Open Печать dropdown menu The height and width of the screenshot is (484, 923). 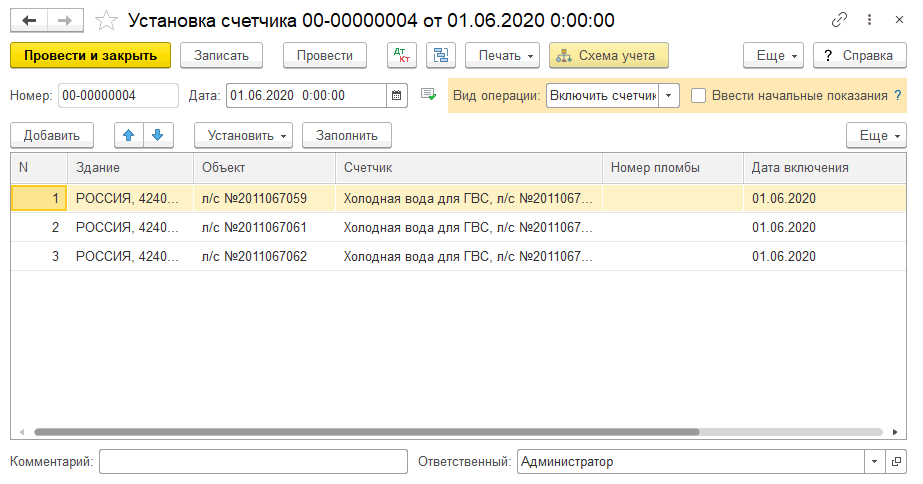pos(502,55)
